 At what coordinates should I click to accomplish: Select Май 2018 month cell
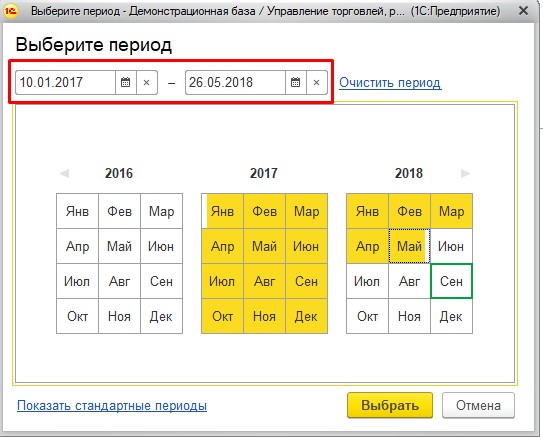(x=409, y=246)
